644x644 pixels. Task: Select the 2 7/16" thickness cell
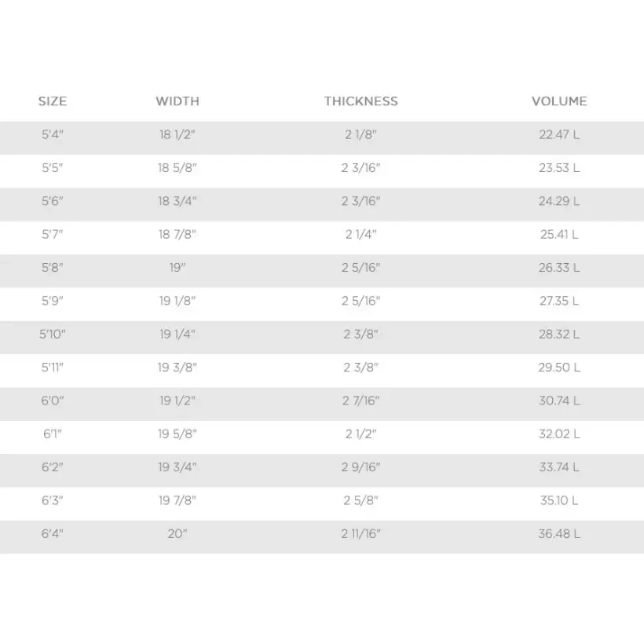[x=361, y=401]
